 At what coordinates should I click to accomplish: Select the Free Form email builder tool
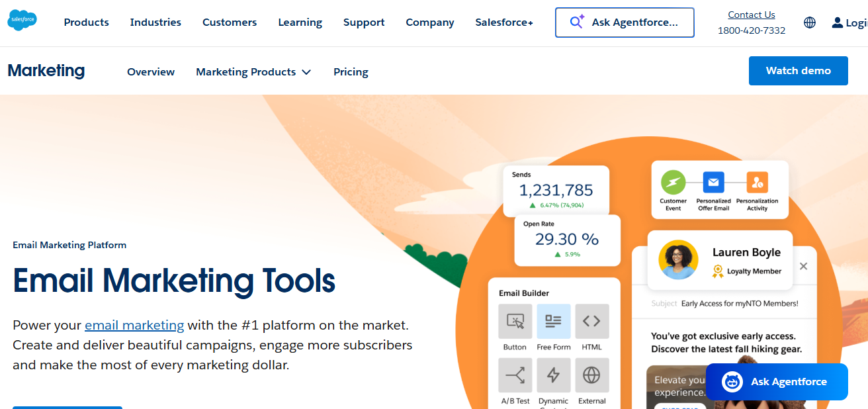[553, 321]
